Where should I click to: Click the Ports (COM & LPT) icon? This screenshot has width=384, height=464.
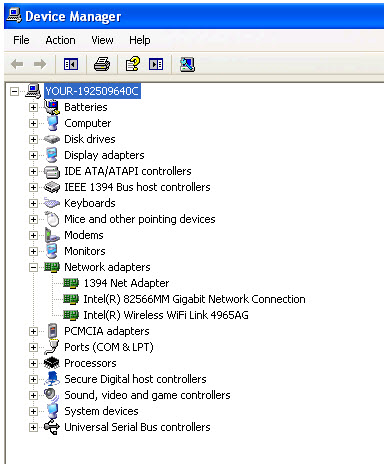52,347
